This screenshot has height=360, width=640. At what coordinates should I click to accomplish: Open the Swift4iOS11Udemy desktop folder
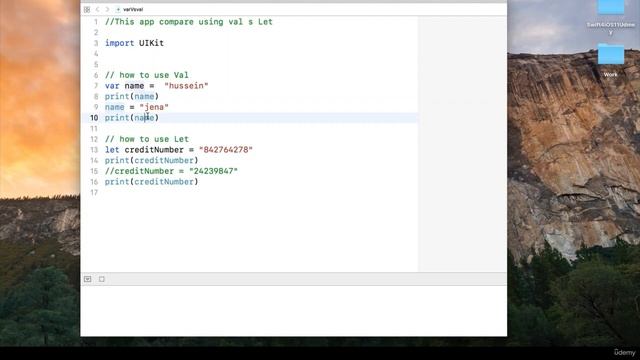(611, 16)
